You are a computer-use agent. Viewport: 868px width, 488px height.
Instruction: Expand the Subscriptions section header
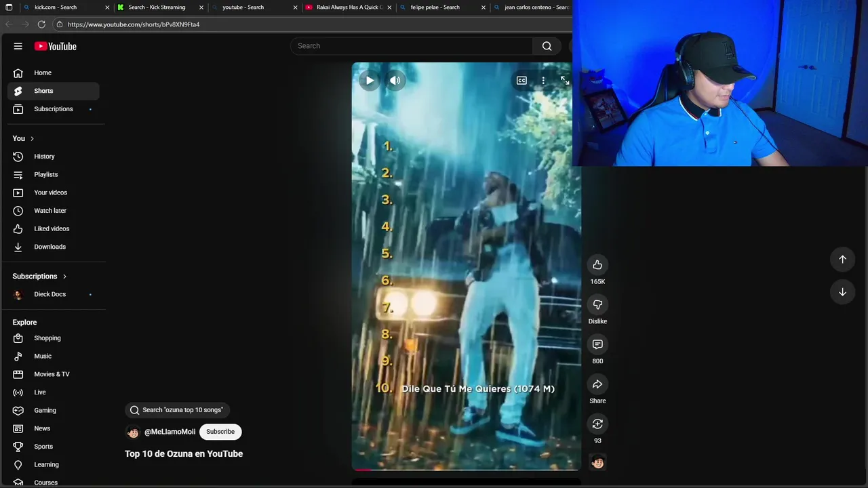39,277
